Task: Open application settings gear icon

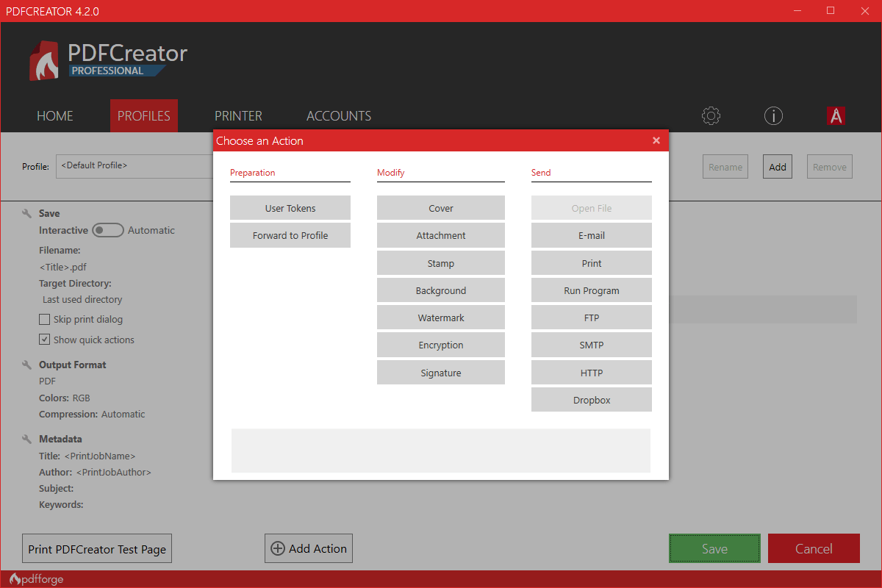Action: 711,115
